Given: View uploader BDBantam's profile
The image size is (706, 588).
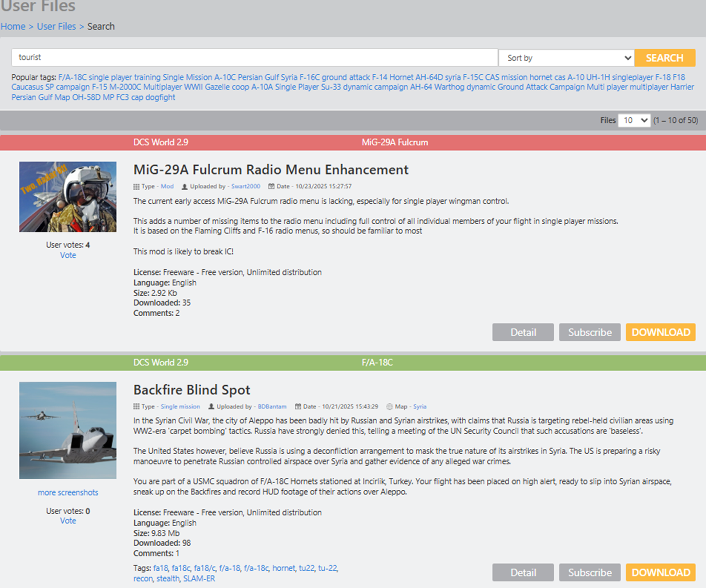Looking at the screenshot, I should [x=272, y=407].
